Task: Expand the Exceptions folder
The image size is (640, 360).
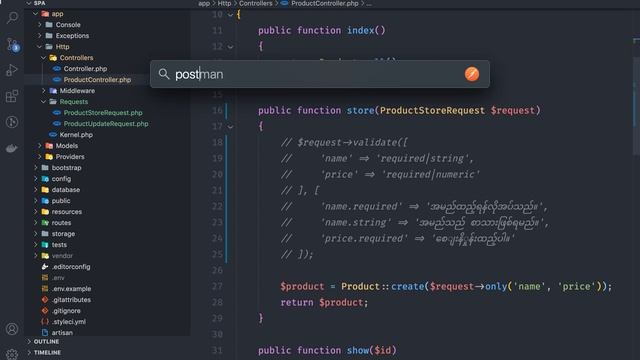Action: pos(40,36)
